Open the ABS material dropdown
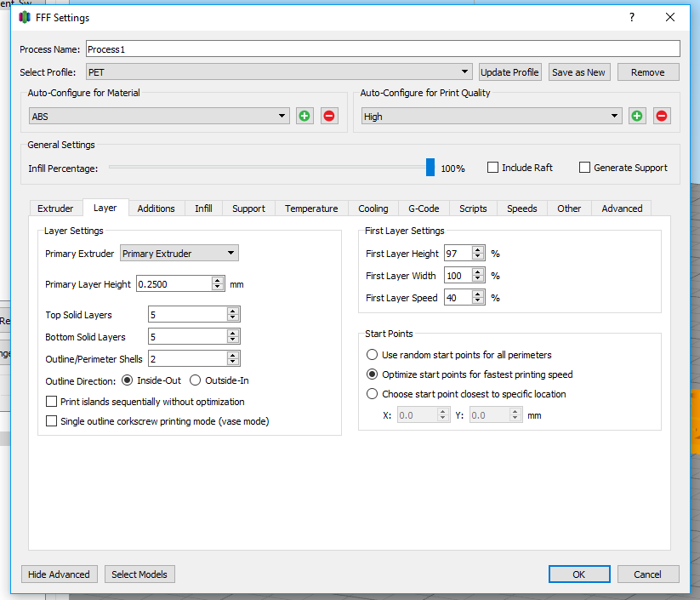Viewport: 700px width, 600px height. click(x=159, y=116)
